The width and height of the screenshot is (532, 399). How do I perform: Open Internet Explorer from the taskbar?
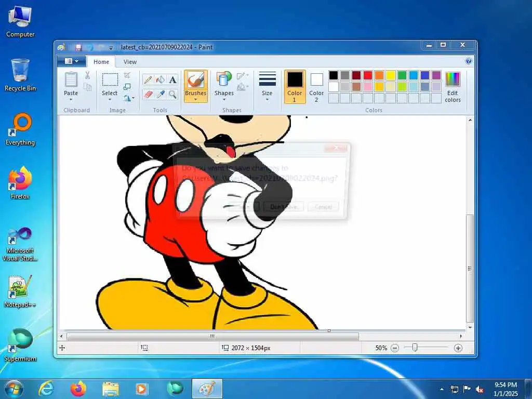coord(46,389)
